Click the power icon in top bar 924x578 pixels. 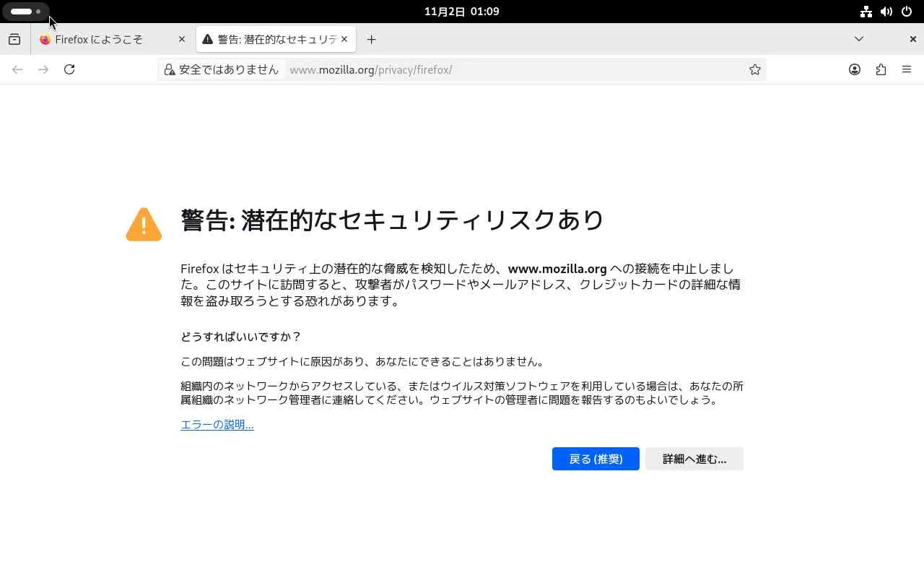[907, 12]
